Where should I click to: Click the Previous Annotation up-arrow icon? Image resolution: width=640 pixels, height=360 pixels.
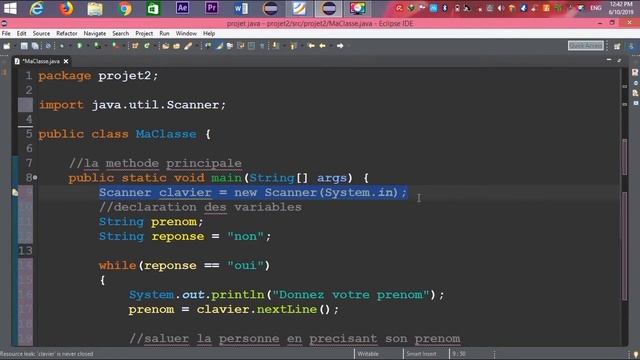pos(293,46)
